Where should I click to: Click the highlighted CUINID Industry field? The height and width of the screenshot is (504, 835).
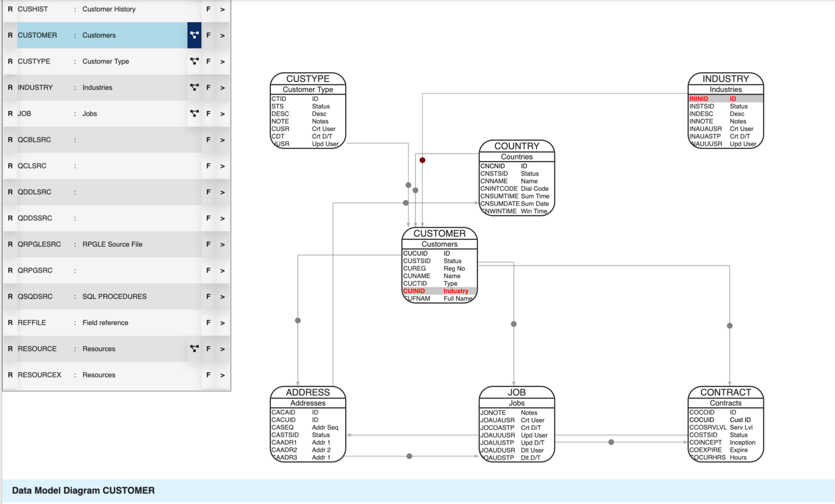439,291
